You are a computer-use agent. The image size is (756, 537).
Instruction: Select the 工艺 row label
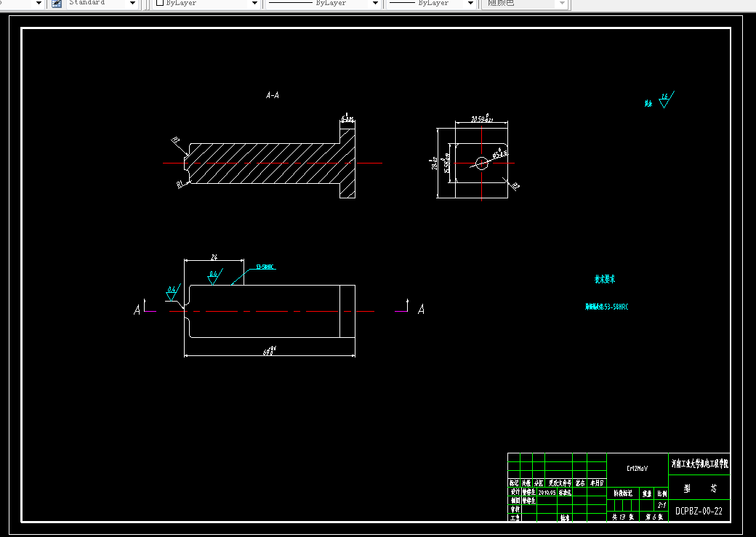coord(515,517)
